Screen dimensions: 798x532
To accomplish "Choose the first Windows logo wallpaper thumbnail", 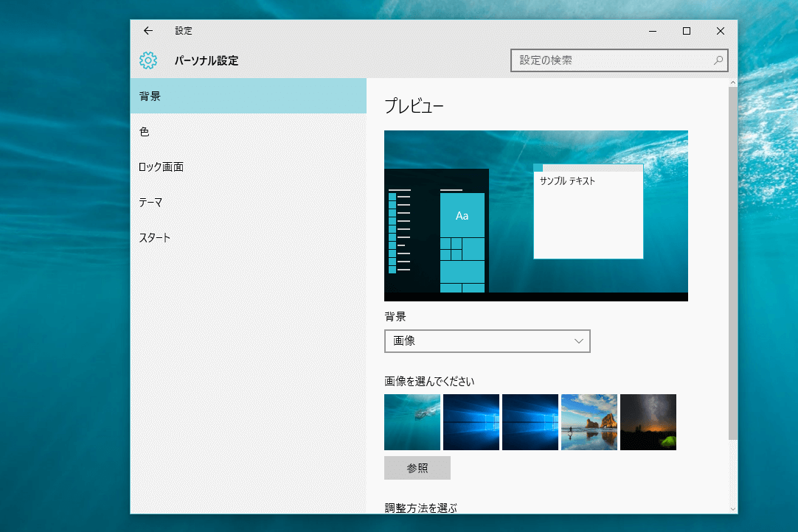I will point(471,422).
